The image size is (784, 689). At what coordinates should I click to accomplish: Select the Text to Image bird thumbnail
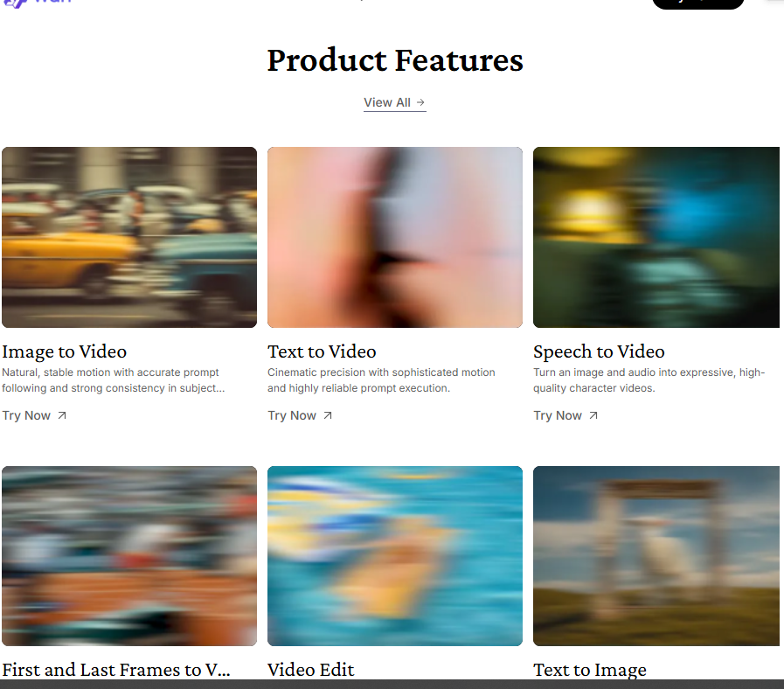click(x=656, y=556)
